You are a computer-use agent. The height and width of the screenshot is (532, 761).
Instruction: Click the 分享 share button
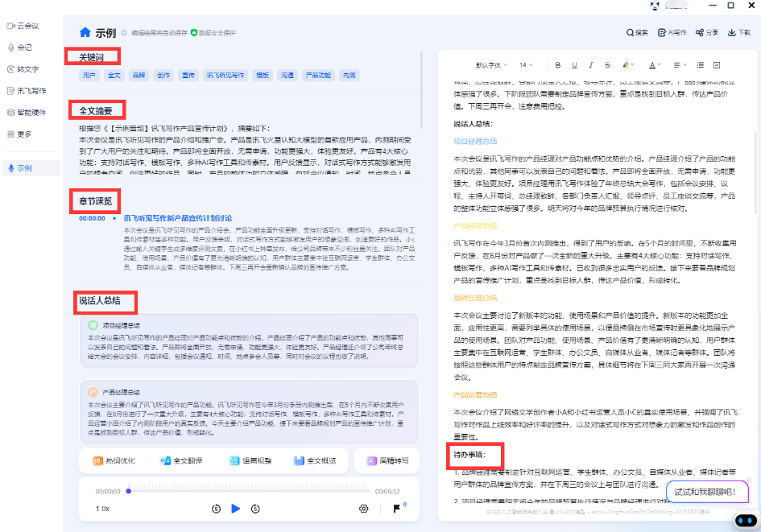click(707, 32)
